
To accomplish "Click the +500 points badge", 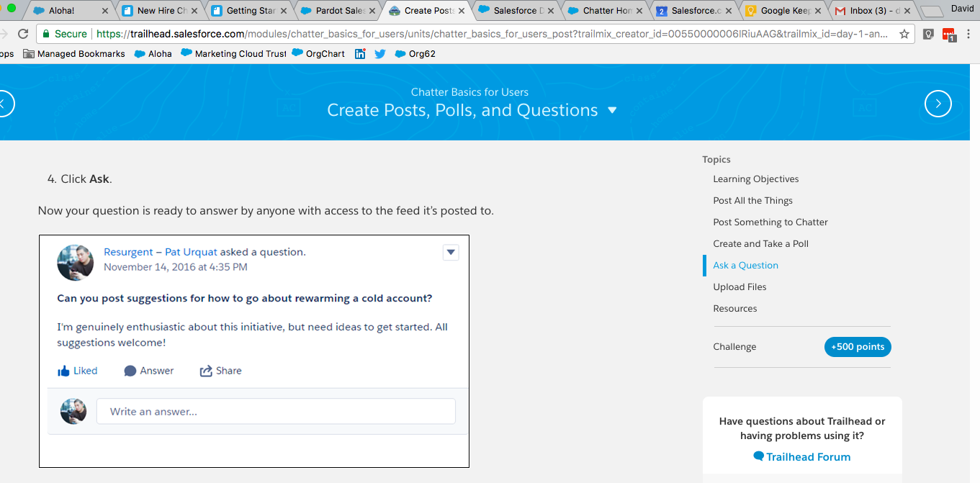I will tap(858, 347).
